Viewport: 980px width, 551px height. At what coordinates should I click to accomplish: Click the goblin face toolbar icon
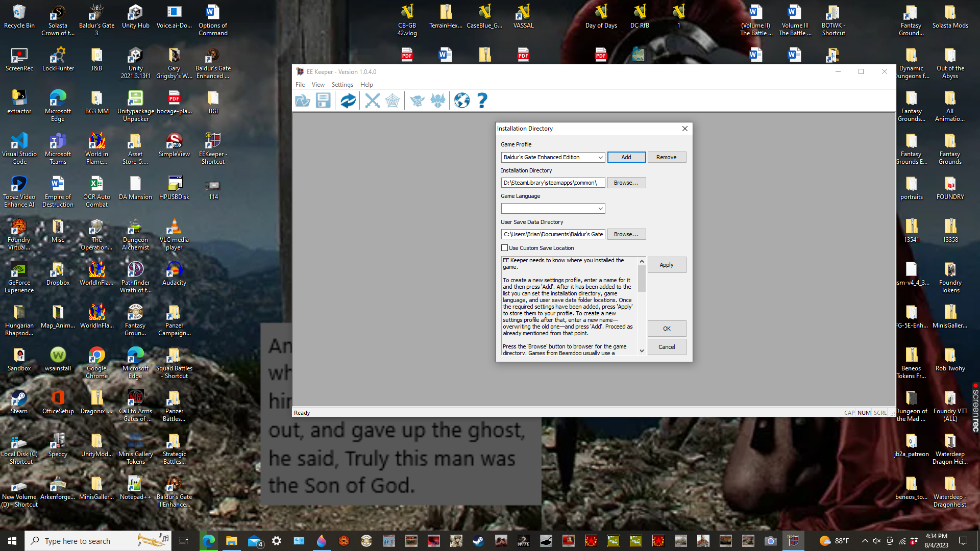point(418,101)
